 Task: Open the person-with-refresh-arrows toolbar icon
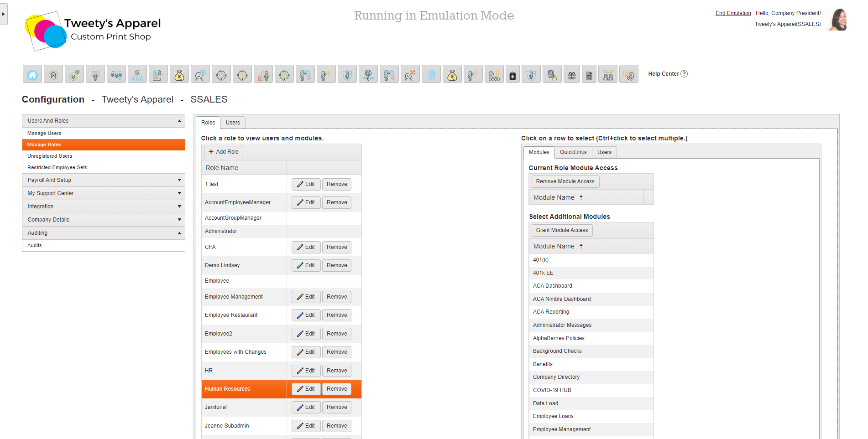point(53,74)
